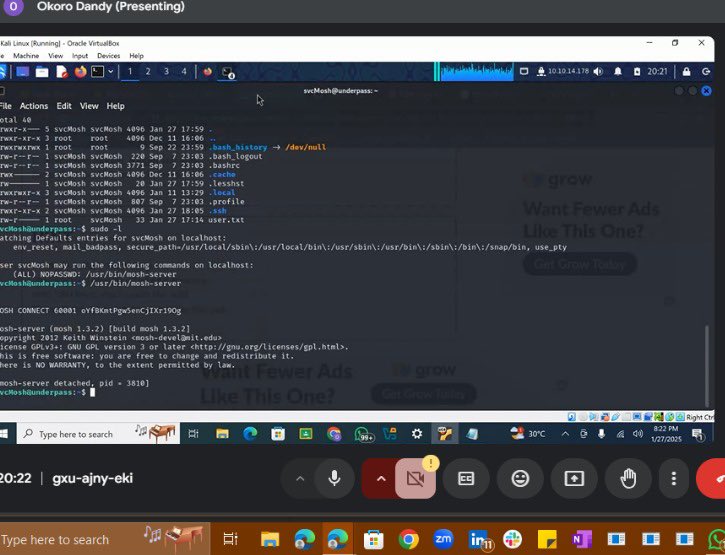Open Slack on the bottom Windows taskbar
This screenshot has height=555, width=725.
coord(512,539)
